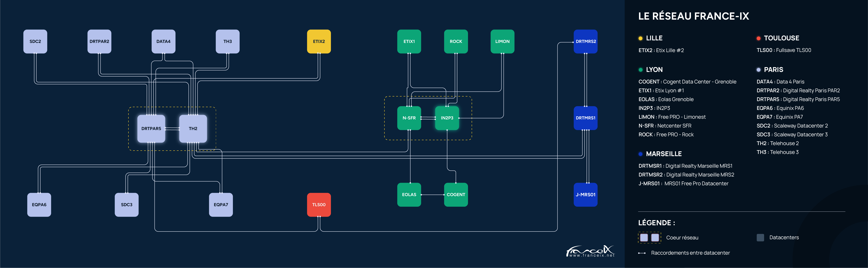Click the PARIS section heading
This screenshot has width=868, height=268.
pos(773,70)
